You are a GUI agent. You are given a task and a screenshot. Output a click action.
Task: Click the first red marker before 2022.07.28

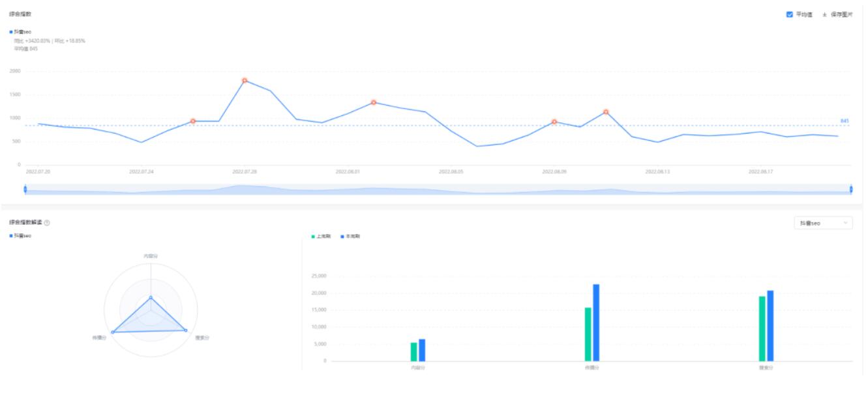(193, 121)
